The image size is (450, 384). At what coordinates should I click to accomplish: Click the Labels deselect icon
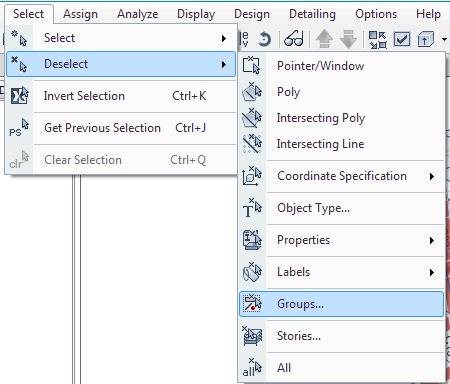tap(252, 272)
